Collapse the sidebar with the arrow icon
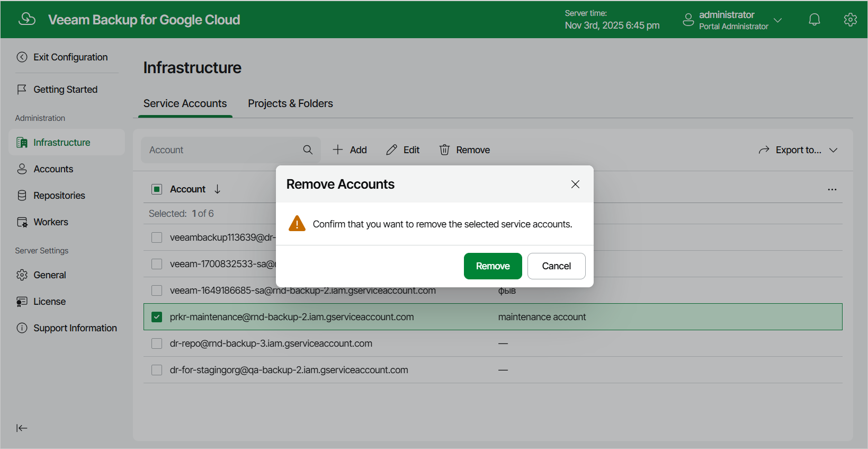This screenshot has height=449, width=868. pos(22,428)
